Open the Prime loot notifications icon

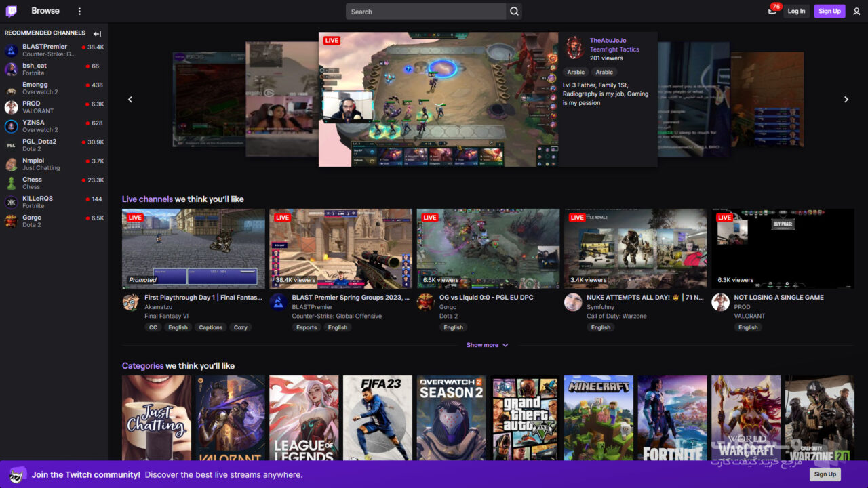coord(772,11)
